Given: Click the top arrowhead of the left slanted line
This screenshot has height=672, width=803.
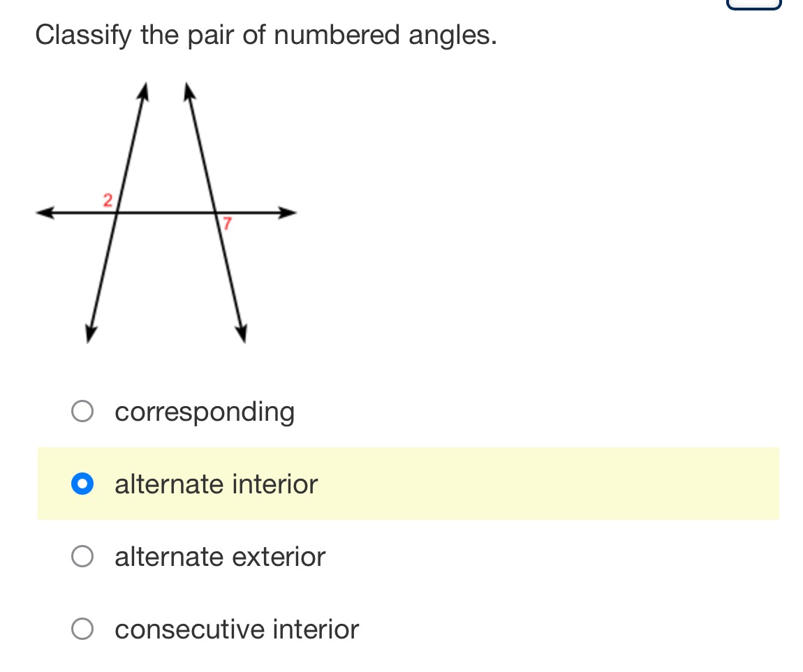Looking at the screenshot, I should (x=143, y=91).
